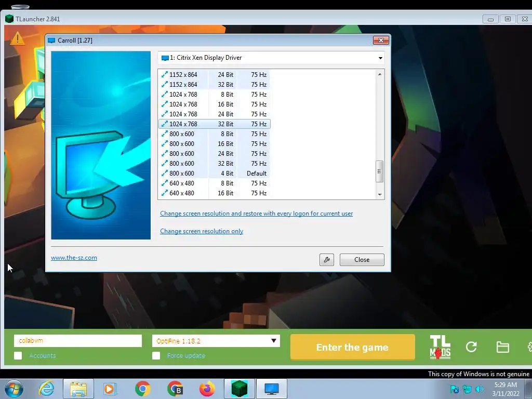Select 640 x 480 8 Bit 75 Hz
The height and width of the screenshot is (399, 532).
[215, 183]
